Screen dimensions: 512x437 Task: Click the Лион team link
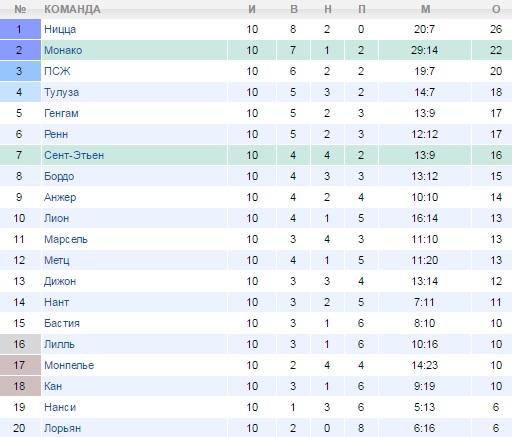(x=57, y=218)
